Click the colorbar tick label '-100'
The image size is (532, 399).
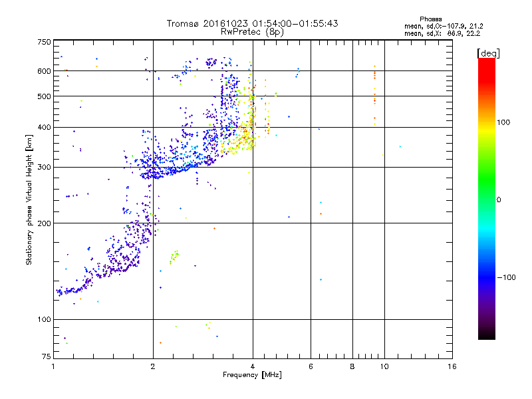click(x=507, y=277)
